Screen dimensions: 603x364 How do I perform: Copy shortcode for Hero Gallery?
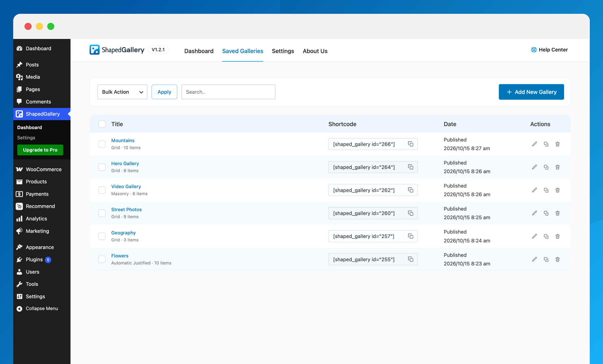click(x=410, y=167)
